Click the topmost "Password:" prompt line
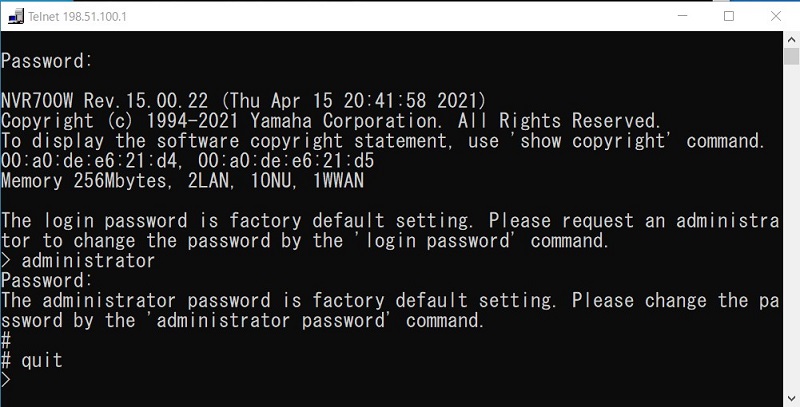Viewport: 800px width, 407px height. tap(47, 60)
